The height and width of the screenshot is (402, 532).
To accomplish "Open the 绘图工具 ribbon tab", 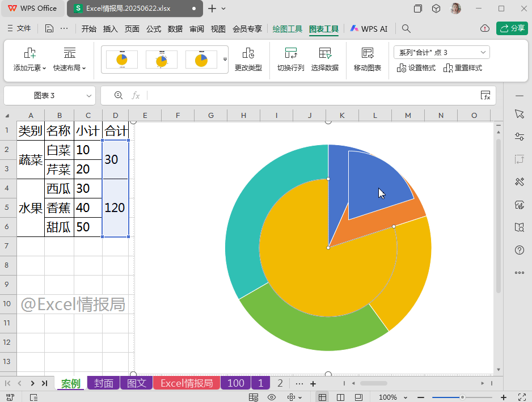I will pos(287,28).
